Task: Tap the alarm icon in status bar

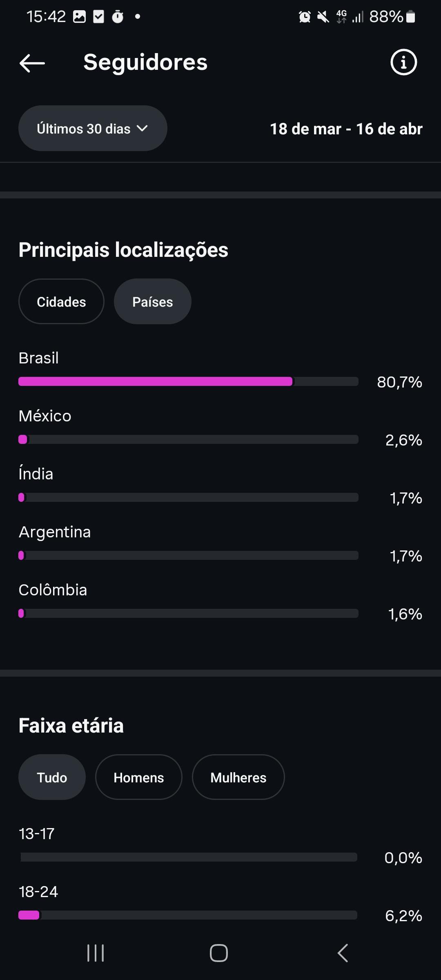Action: [x=305, y=17]
